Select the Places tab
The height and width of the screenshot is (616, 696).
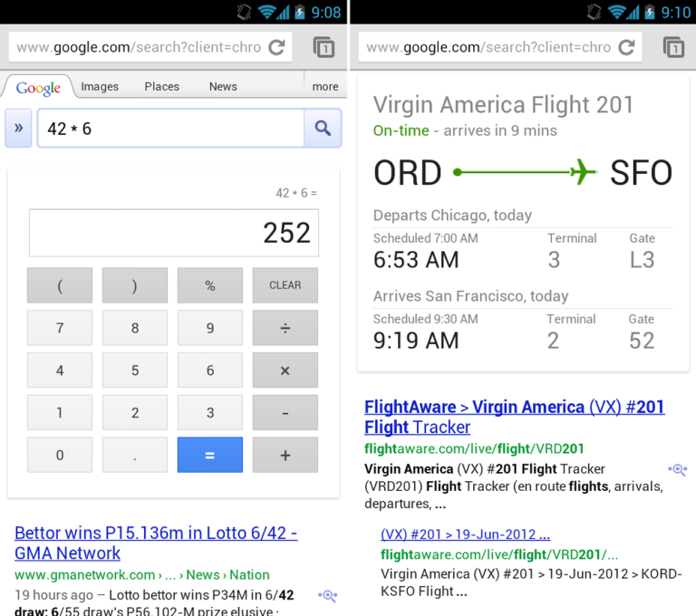[x=162, y=87]
